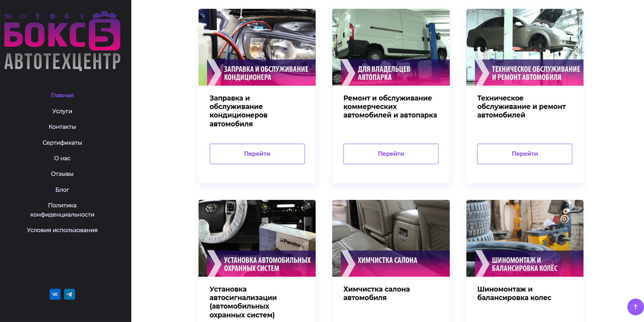The image size is (644, 322).
Task: Click the scroll-to-top arrow button
Action: tap(635, 307)
